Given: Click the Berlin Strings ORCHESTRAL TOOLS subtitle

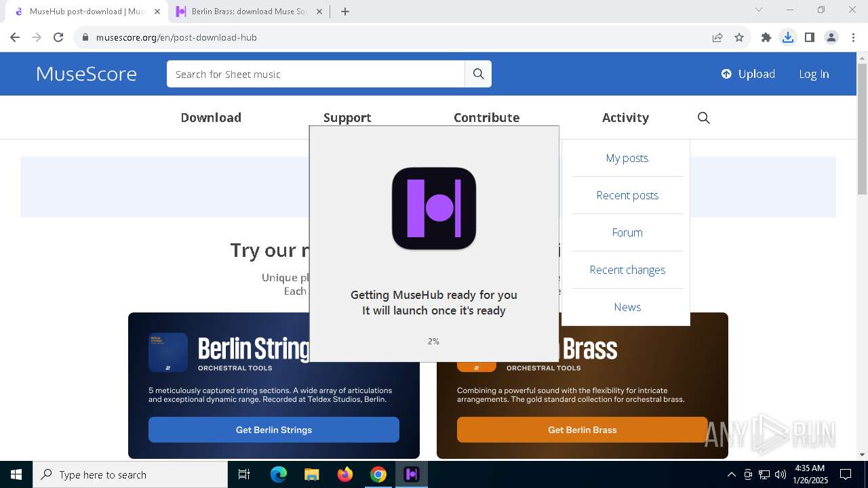Looking at the screenshot, I should (x=235, y=368).
